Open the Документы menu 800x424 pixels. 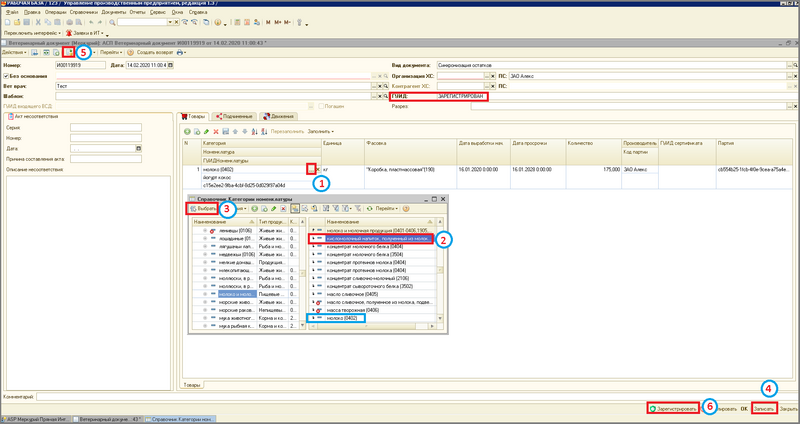coord(112,11)
